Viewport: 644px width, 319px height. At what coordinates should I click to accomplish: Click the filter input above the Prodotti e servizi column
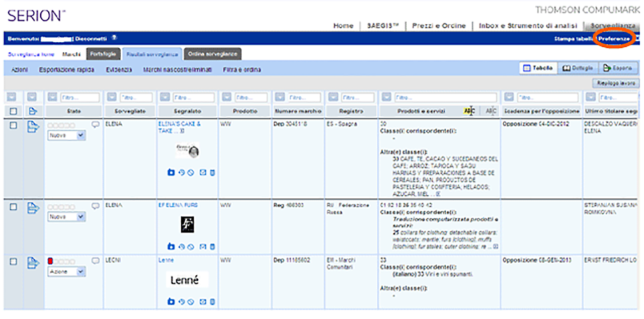445,97
